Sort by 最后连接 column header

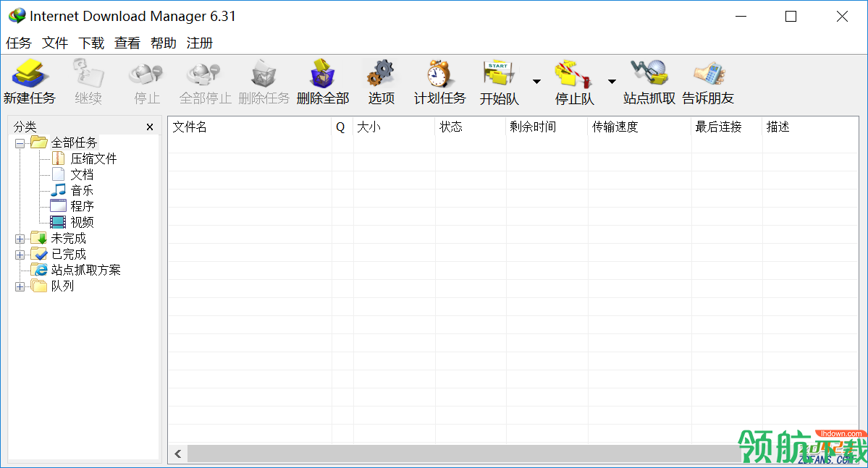click(x=726, y=127)
